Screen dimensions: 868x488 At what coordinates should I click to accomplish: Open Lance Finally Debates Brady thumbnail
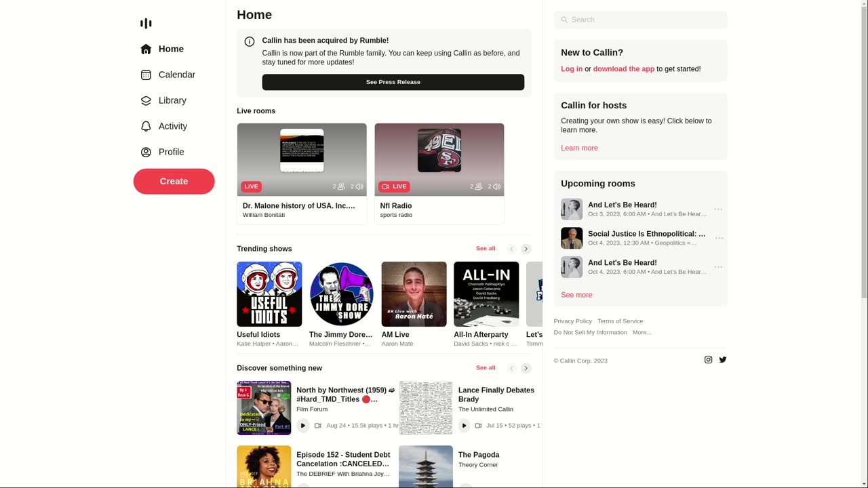[426, 408]
